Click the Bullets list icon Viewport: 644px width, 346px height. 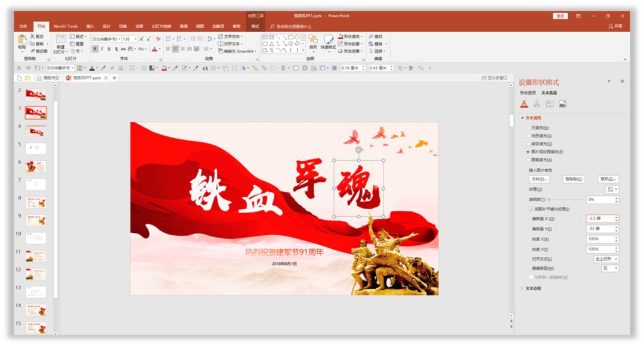click(168, 39)
